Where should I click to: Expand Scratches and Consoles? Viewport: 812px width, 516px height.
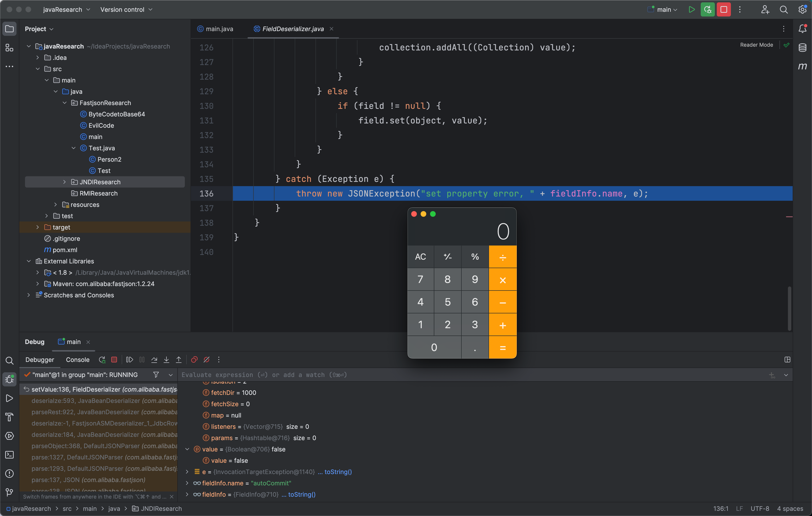point(29,295)
